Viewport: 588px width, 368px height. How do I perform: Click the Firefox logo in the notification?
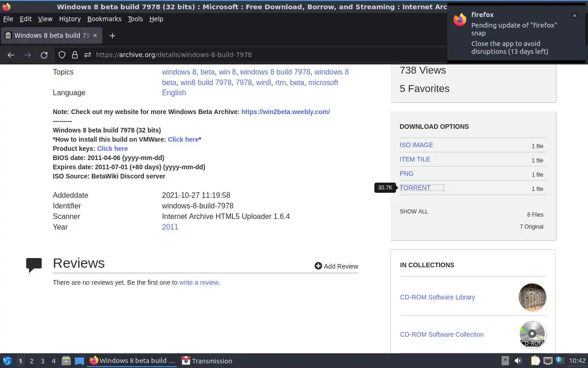[460, 20]
